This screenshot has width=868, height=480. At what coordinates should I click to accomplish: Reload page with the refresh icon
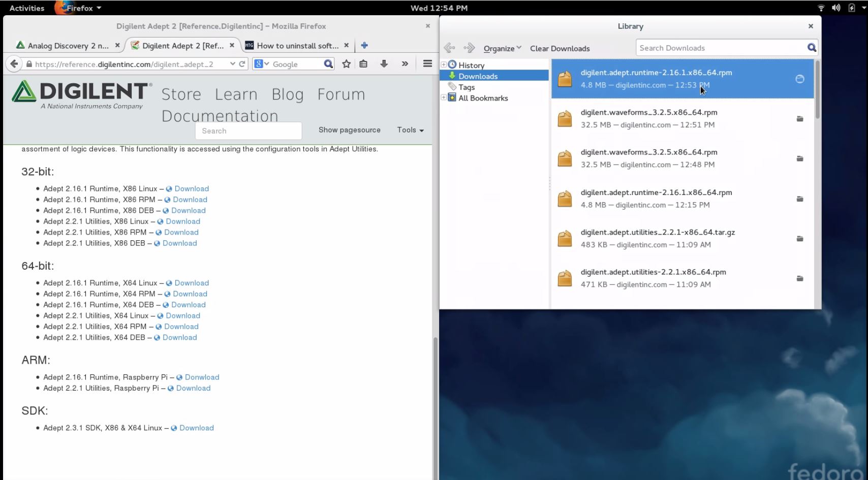point(242,64)
